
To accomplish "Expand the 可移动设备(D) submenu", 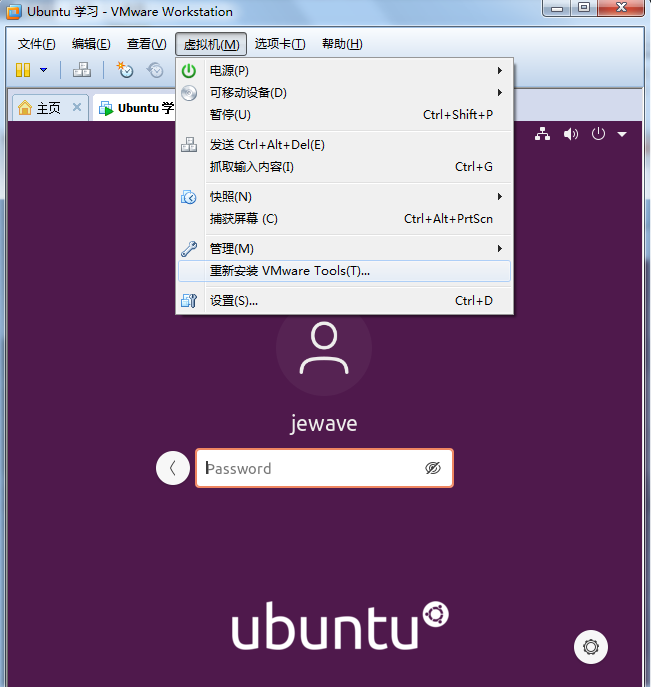I will [344, 92].
